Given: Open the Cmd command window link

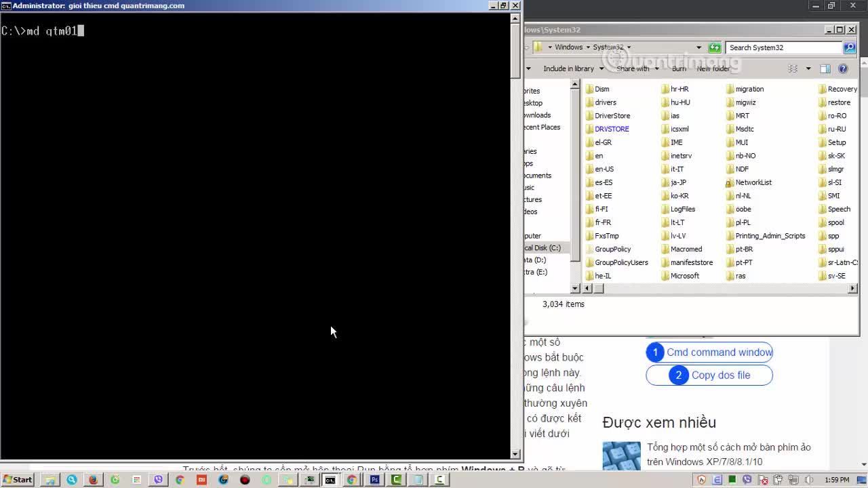Looking at the screenshot, I should tap(709, 352).
